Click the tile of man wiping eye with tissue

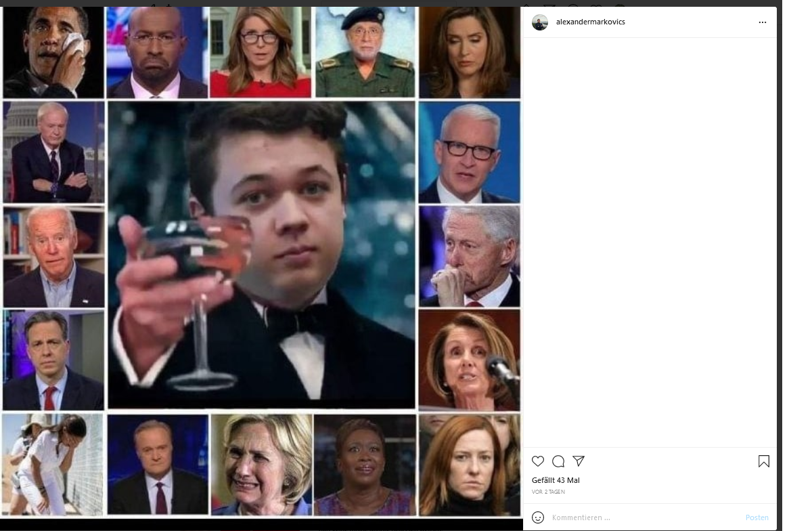(53, 52)
